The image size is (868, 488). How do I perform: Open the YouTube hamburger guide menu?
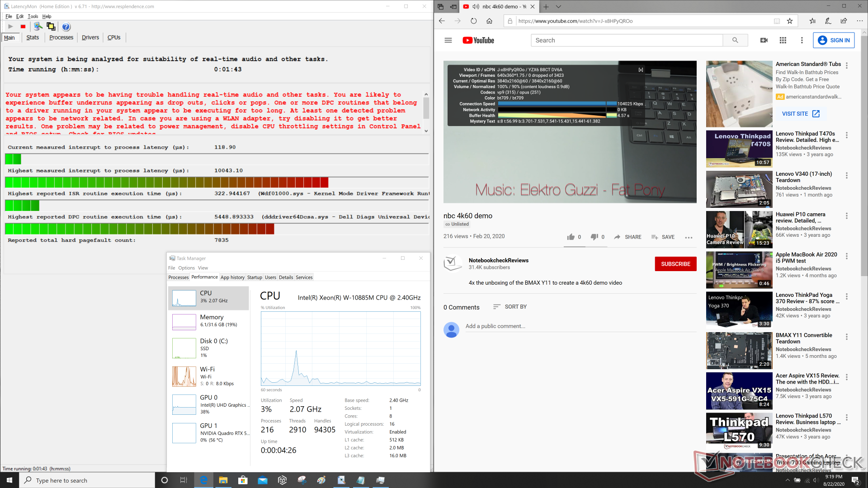pos(448,40)
